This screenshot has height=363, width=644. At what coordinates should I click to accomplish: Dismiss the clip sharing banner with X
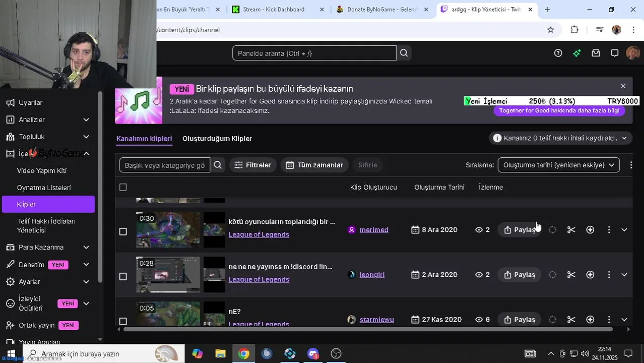(x=623, y=86)
